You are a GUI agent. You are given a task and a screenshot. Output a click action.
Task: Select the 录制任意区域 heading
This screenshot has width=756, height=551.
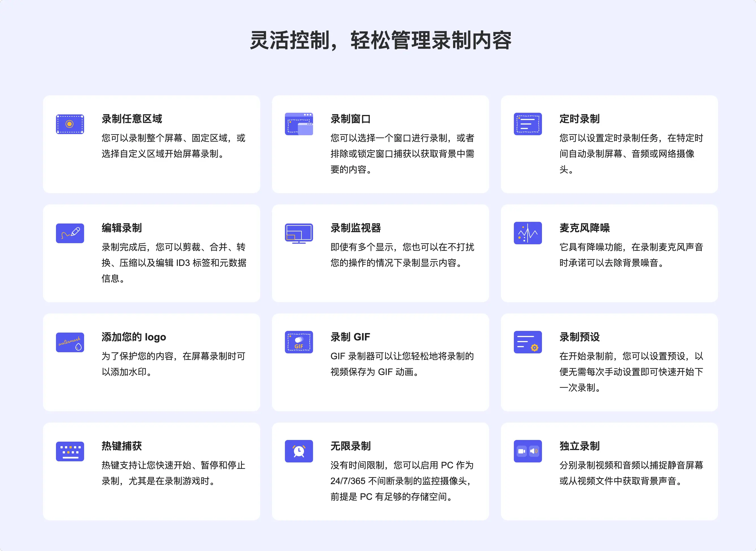[x=131, y=119]
